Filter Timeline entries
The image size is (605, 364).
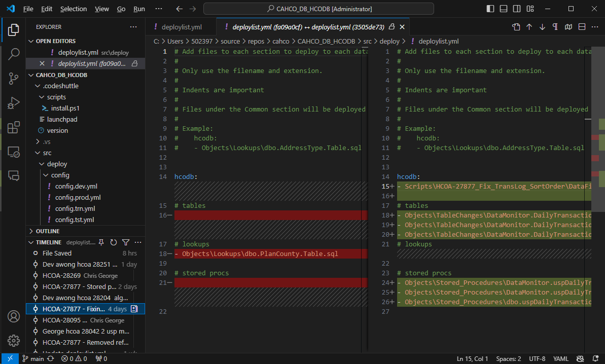click(126, 242)
